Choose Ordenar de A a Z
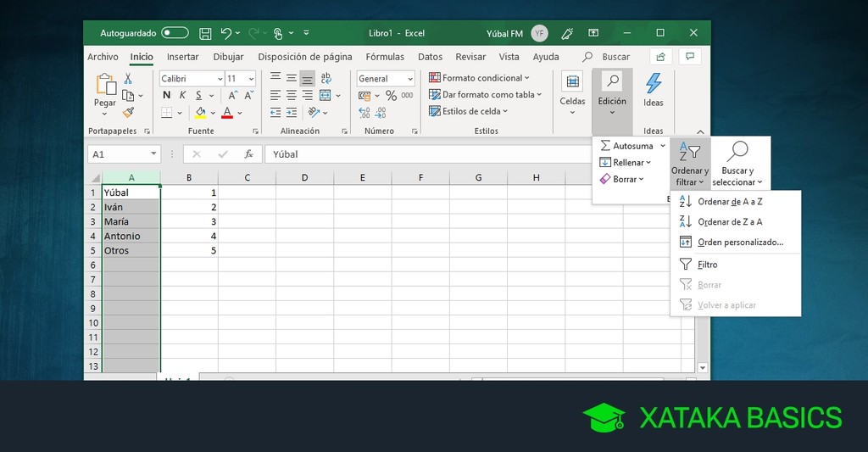The height and width of the screenshot is (452, 868). [730, 202]
